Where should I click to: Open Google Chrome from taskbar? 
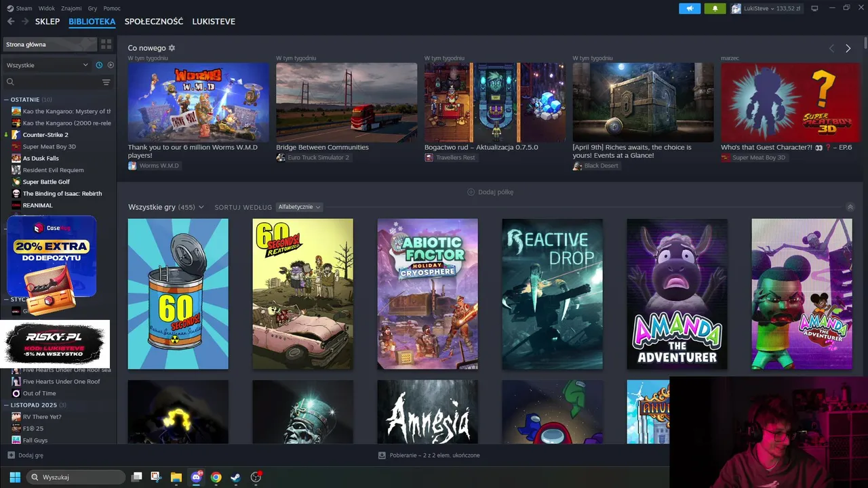216,477
